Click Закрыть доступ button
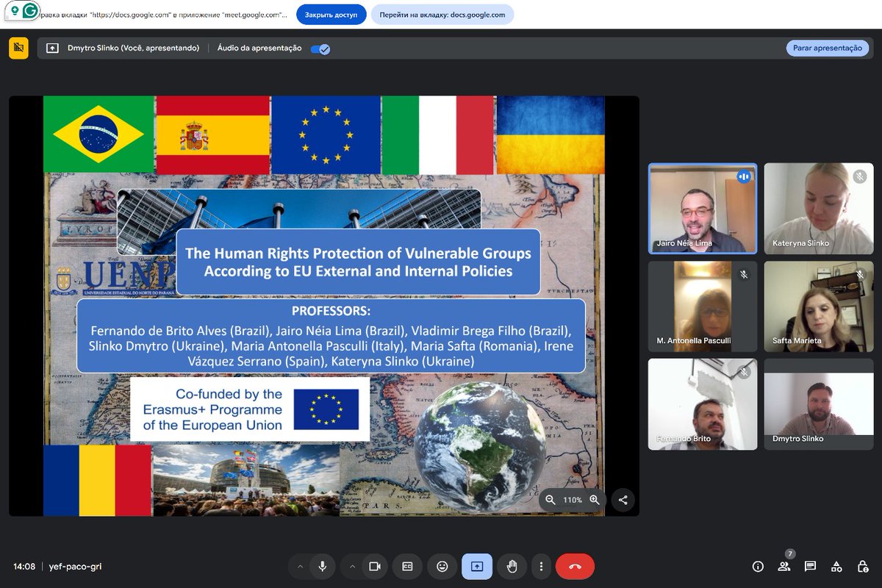The image size is (882, 588). tap(331, 14)
